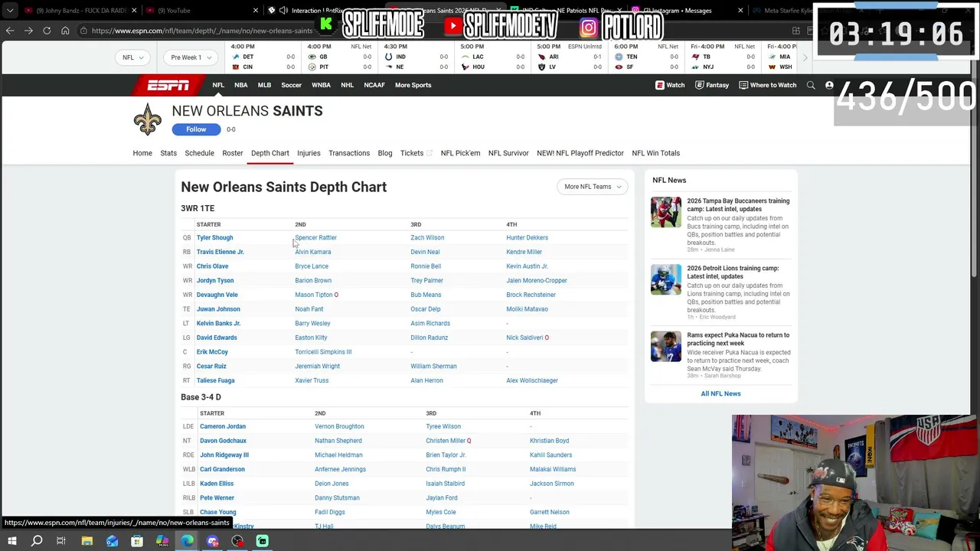Open the TEN vs SF scoreboard game

[646, 57]
